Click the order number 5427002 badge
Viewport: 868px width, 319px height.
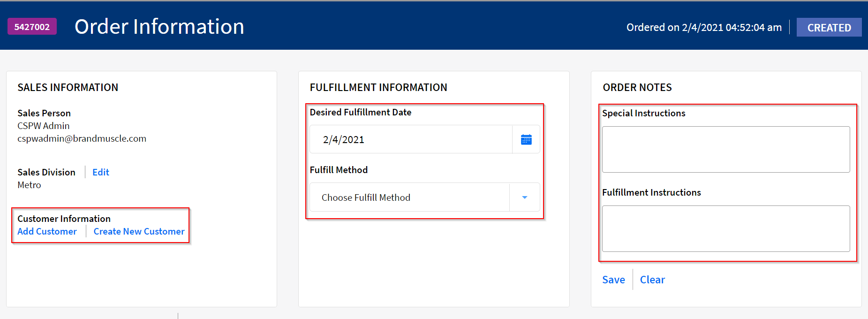pos(31,26)
